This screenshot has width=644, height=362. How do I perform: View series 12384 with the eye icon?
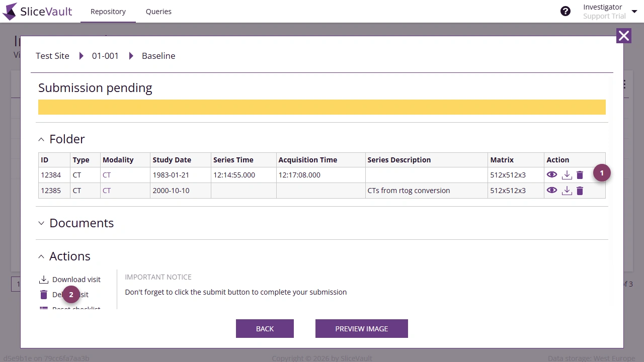click(552, 175)
